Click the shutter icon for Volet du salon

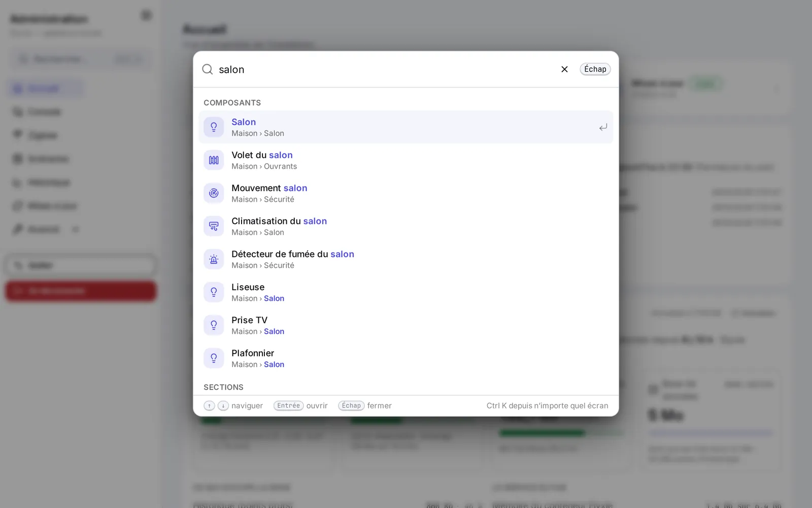click(x=214, y=160)
